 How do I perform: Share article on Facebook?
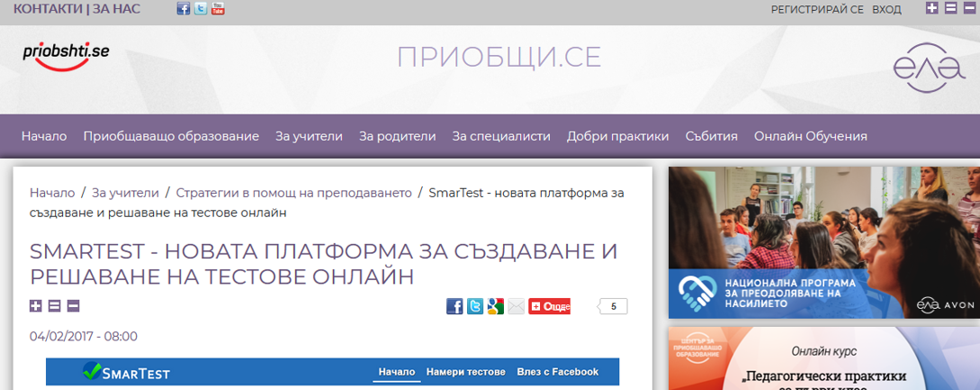click(x=454, y=306)
